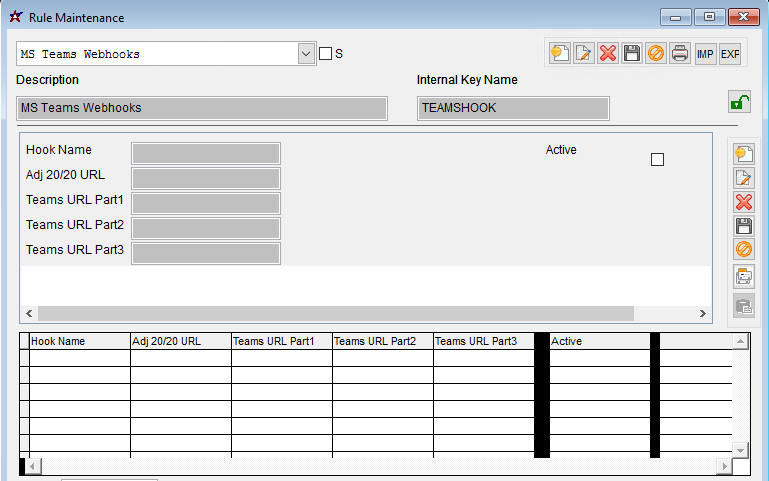Click the greyed paste icon in side panel

coord(744,306)
